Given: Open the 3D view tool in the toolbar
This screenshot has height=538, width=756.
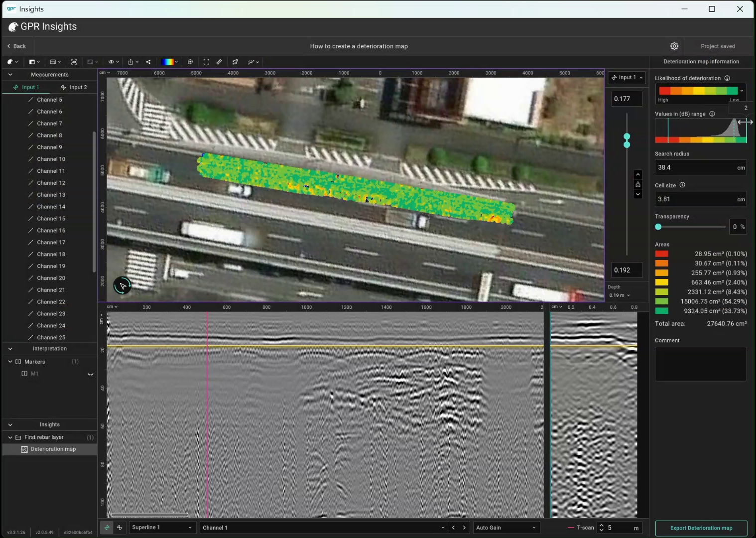Looking at the screenshot, I should pos(74,62).
